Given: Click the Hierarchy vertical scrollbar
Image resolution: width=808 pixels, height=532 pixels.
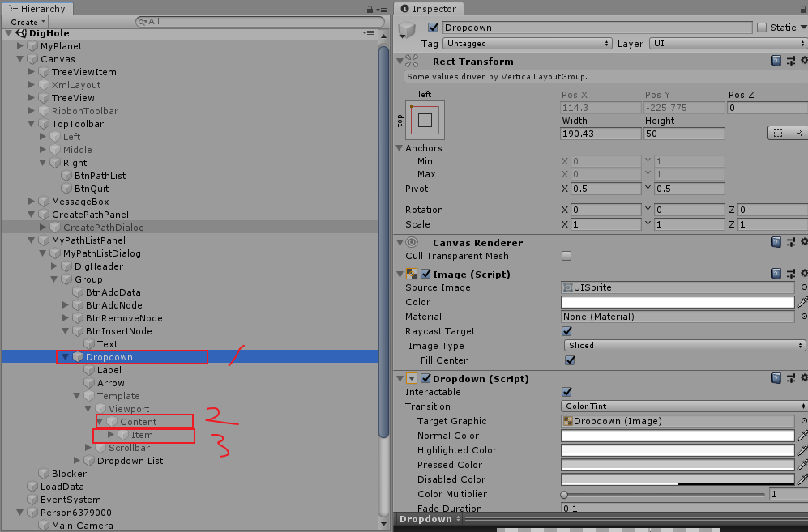Looking at the screenshot, I should click(383, 241).
